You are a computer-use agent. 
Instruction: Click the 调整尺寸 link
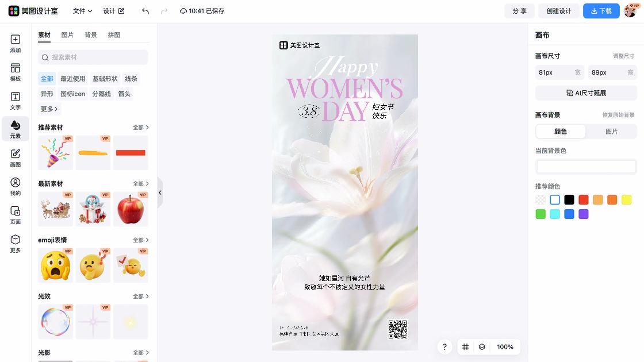coord(623,56)
